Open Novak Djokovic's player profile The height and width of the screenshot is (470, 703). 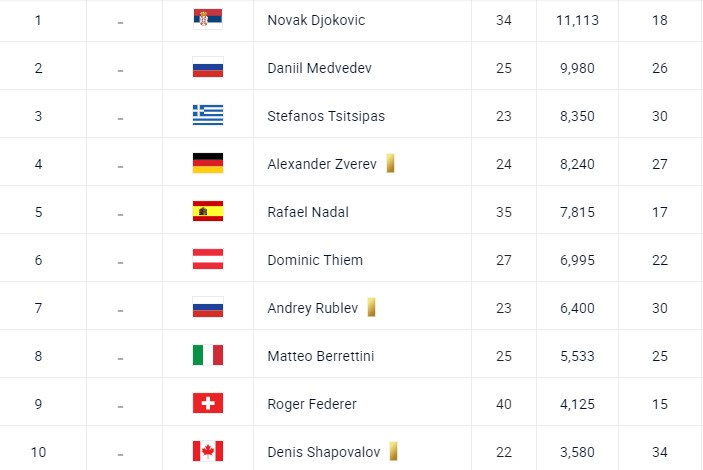315,20
